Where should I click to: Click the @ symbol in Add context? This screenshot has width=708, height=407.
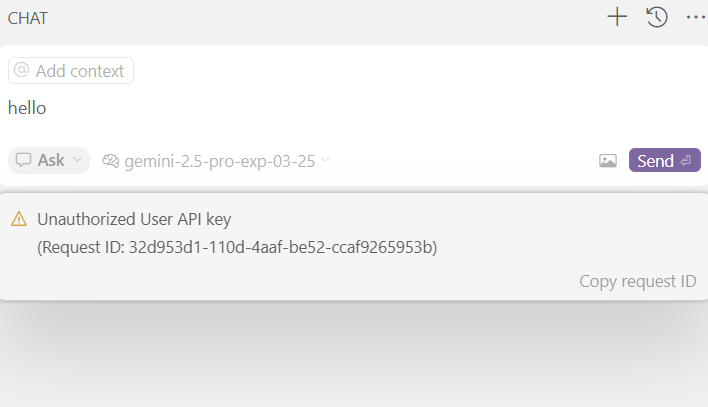pos(21,70)
